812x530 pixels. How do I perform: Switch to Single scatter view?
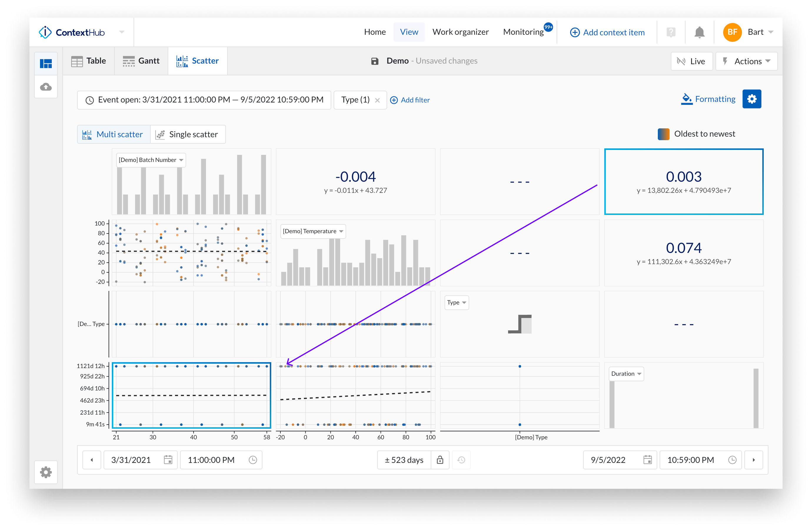188,134
